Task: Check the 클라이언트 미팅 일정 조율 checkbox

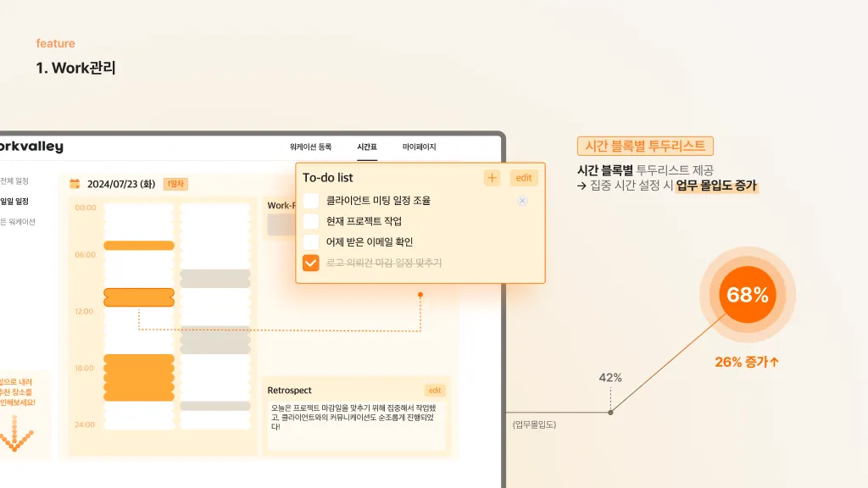Action: click(311, 201)
